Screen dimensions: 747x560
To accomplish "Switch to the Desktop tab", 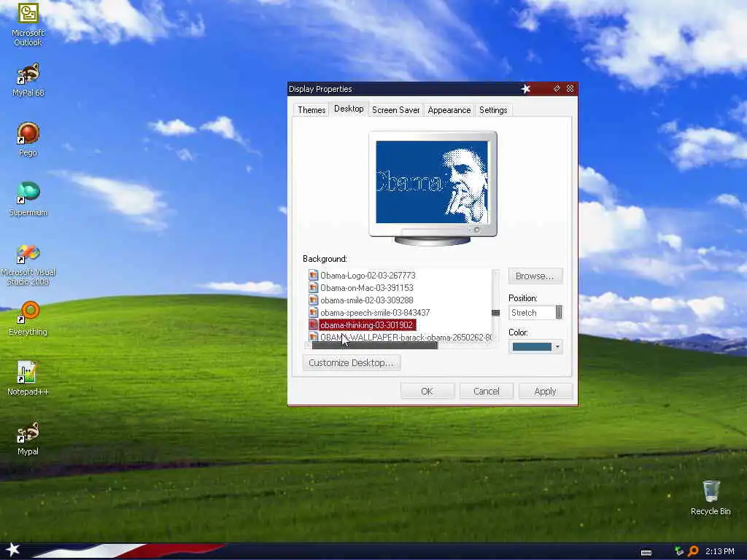I will coord(349,109).
